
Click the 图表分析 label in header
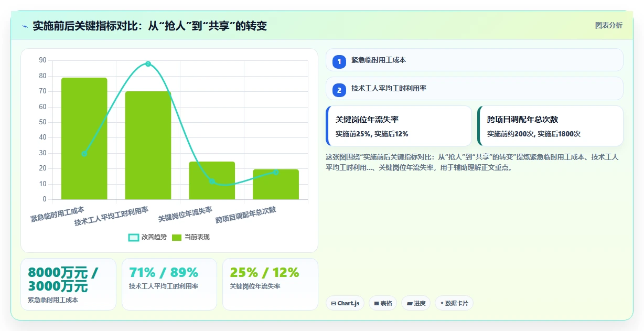coord(608,25)
